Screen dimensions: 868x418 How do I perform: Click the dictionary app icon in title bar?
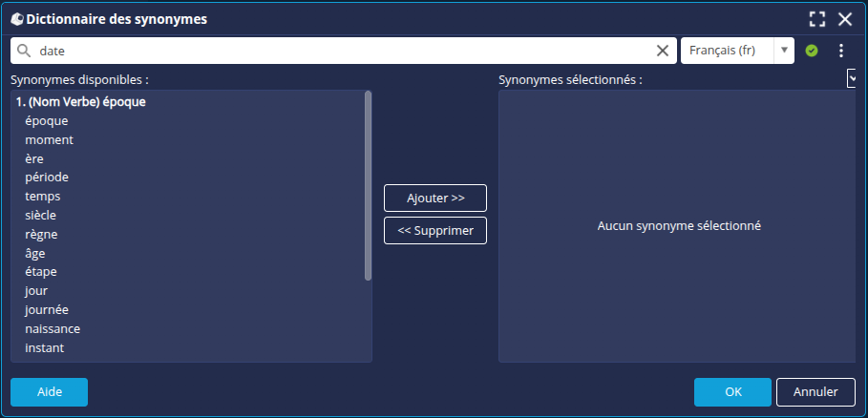[x=17, y=19]
